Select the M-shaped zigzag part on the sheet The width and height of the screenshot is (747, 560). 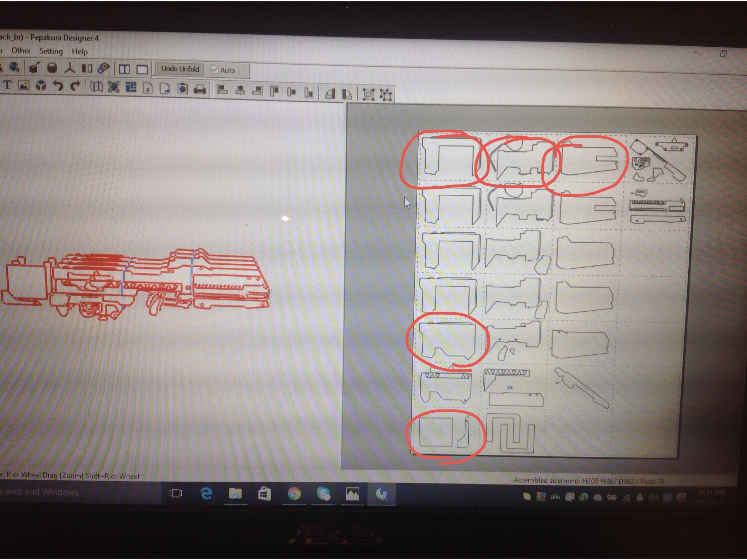[x=510, y=433]
